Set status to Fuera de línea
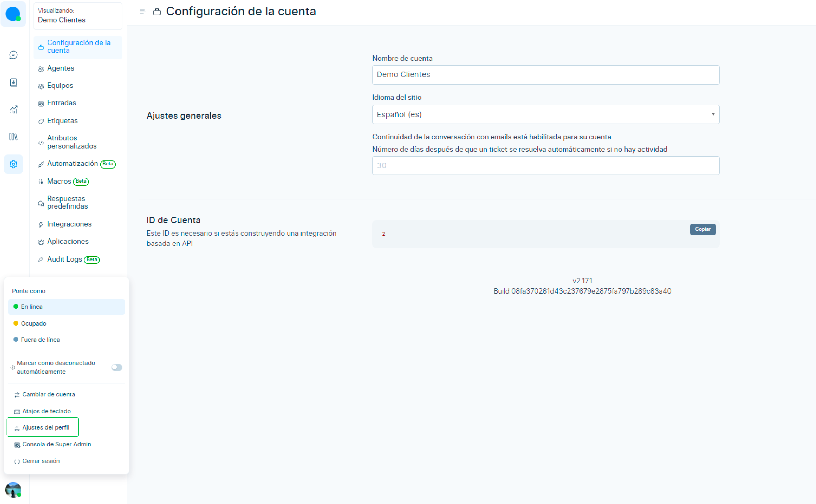 (40, 340)
